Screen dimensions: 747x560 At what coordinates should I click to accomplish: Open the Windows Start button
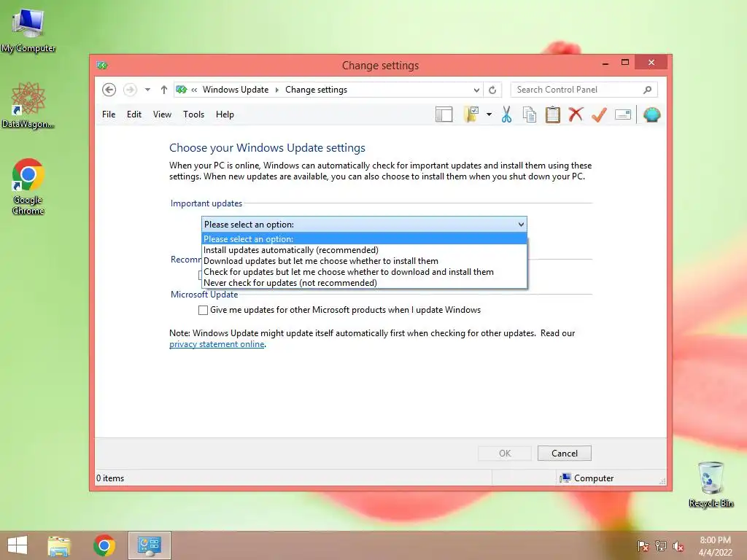coord(18,545)
